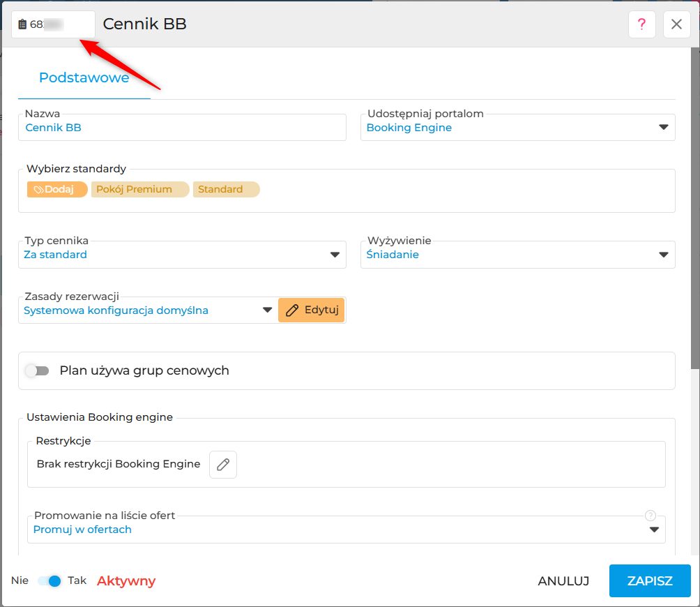This screenshot has height=607, width=700.
Task: Open the Promowanie na liście ofert dropdown
Action: coord(346,530)
